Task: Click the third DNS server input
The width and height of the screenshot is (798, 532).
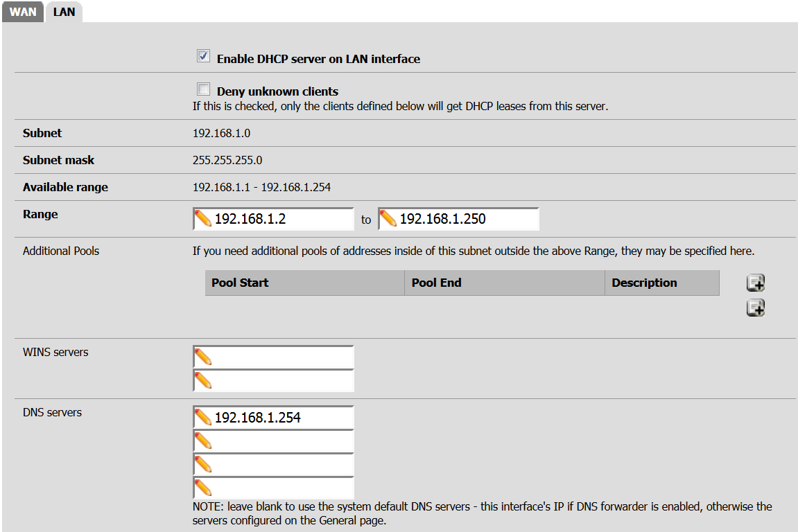Action: point(281,465)
